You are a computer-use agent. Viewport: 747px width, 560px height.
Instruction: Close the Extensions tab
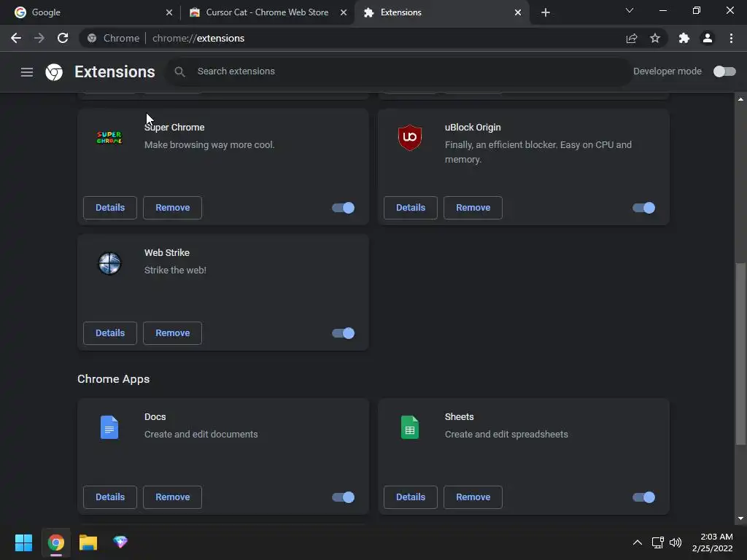(518, 12)
